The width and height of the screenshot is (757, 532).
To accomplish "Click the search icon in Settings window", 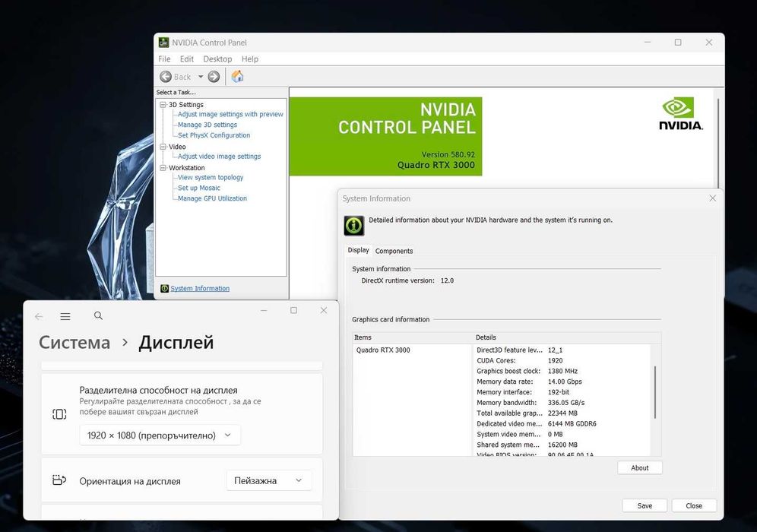I will [x=98, y=315].
